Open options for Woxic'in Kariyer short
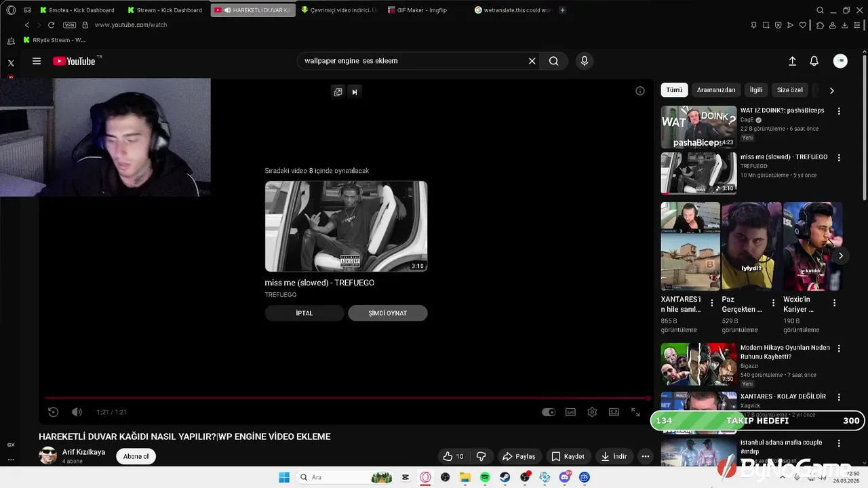 tap(834, 303)
